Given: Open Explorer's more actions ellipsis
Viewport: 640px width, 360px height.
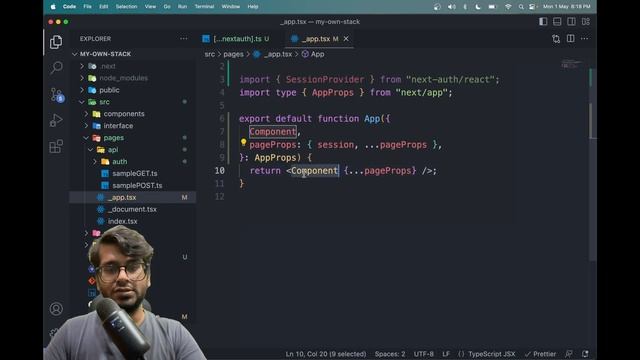Looking at the screenshot, I should pyautogui.click(x=183, y=39).
